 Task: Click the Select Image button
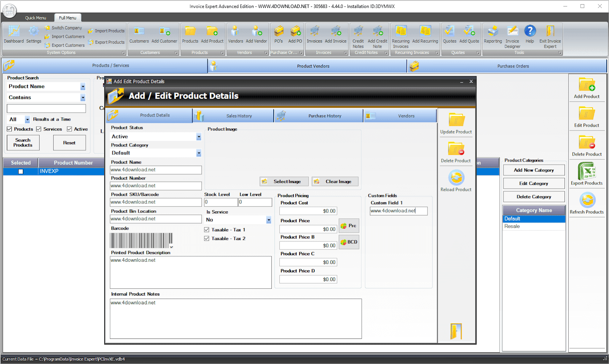(x=284, y=181)
